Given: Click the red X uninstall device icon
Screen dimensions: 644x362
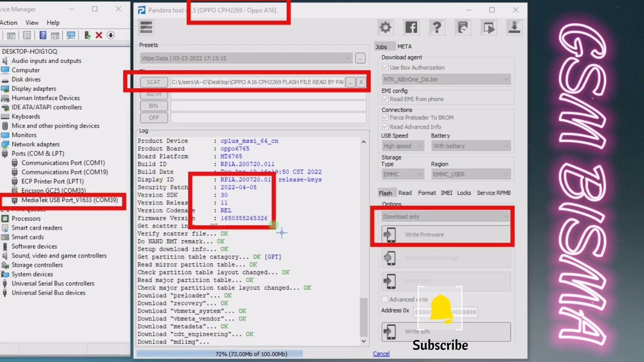Looking at the screenshot, I should (x=99, y=35).
